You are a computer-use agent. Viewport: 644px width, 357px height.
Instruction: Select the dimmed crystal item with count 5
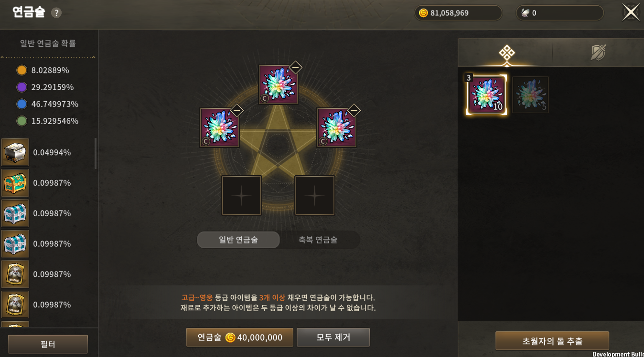tap(530, 95)
